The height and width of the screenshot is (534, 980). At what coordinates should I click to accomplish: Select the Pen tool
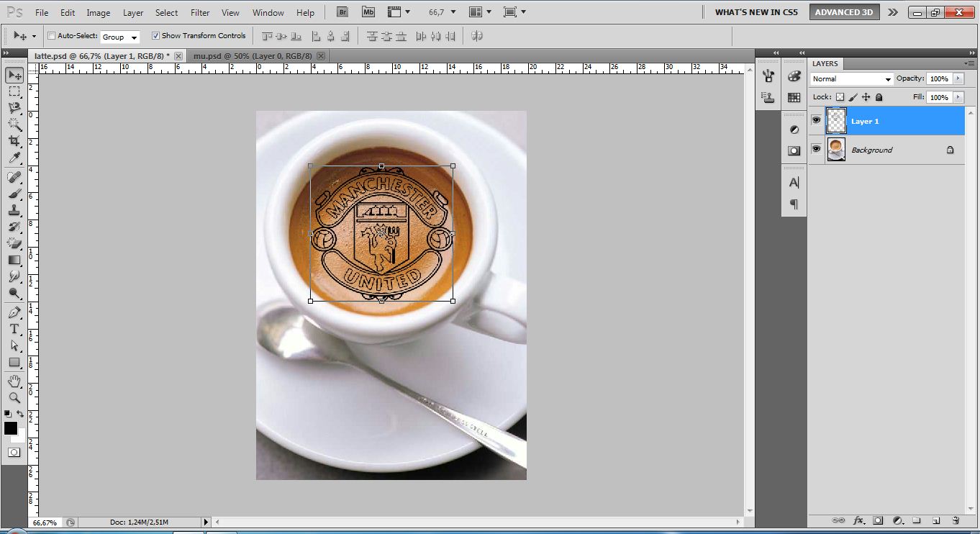(14, 312)
